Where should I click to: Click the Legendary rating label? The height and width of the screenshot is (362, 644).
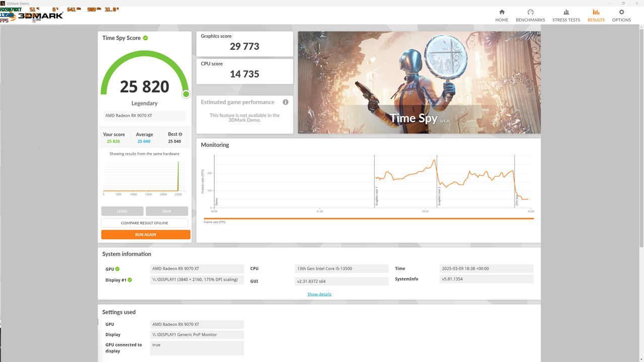click(144, 103)
